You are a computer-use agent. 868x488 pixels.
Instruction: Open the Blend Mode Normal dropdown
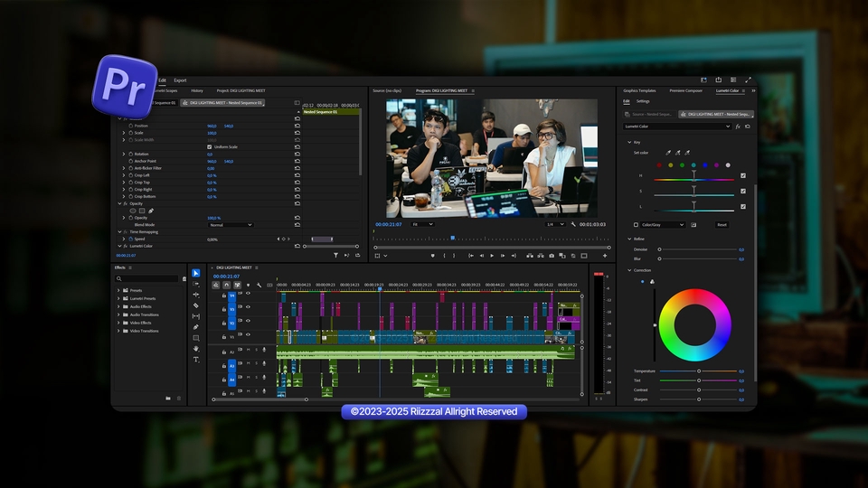(x=231, y=225)
